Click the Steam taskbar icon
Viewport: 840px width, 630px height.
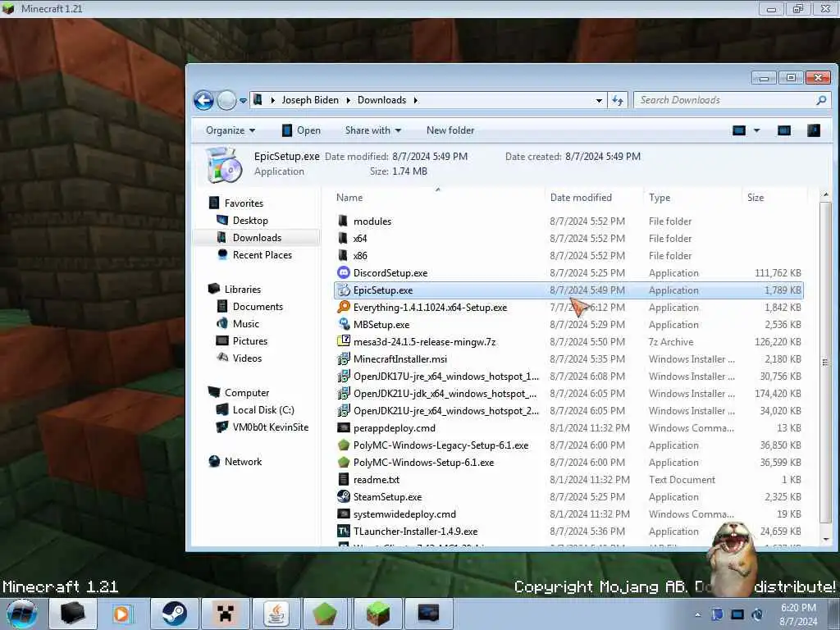[174, 614]
